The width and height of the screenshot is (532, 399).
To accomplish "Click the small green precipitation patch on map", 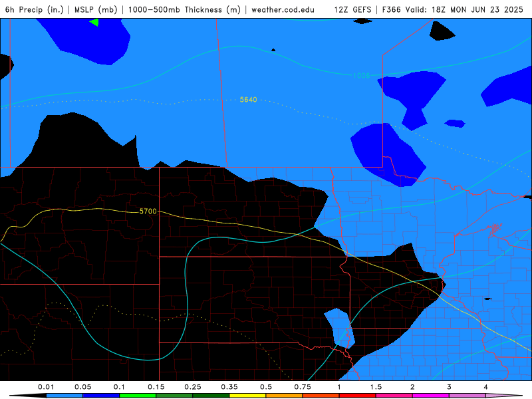I will point(95,23).
